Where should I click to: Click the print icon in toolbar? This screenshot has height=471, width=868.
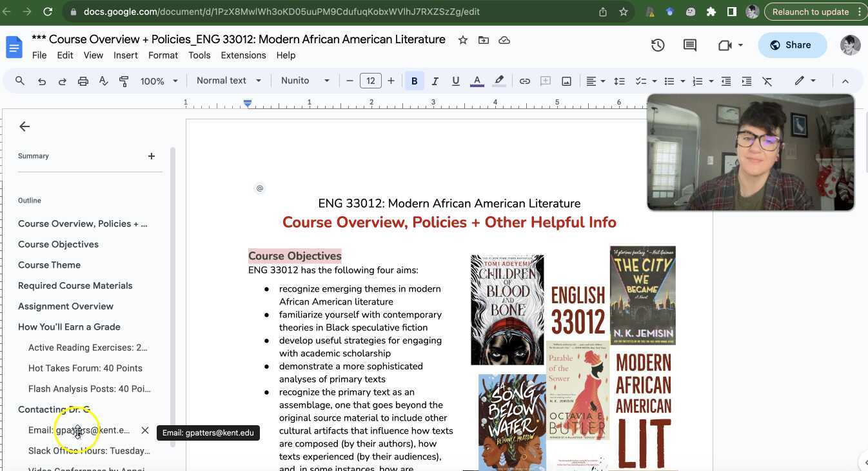[83, 81]
